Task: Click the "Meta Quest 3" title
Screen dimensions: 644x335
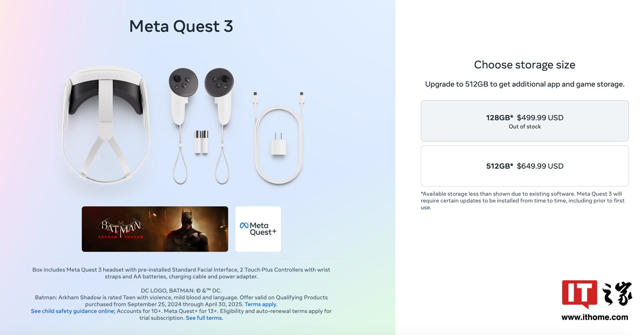Action: (181, 26)
